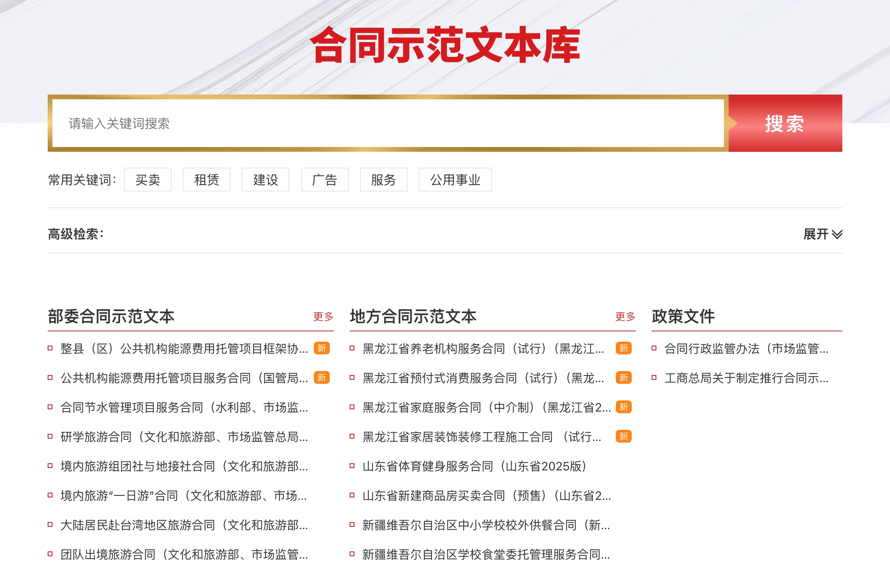The width and height of the screenshot is (890, 588).
Task: Focus the 请输入关键词搜索 search input field
Action: [388, 123]
